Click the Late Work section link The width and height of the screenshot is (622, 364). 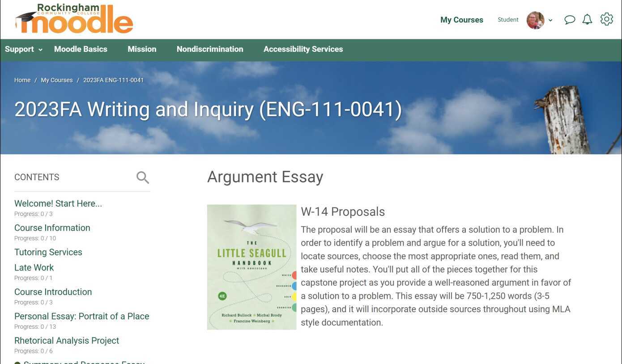(x=34, y=267)
